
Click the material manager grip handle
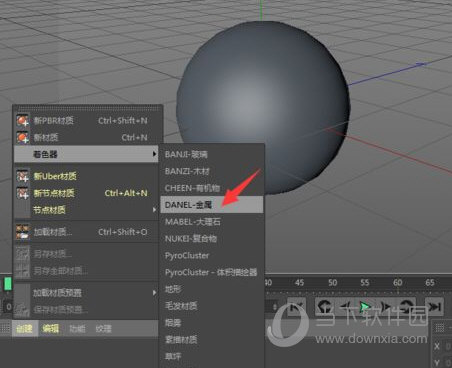coord(5,328)
